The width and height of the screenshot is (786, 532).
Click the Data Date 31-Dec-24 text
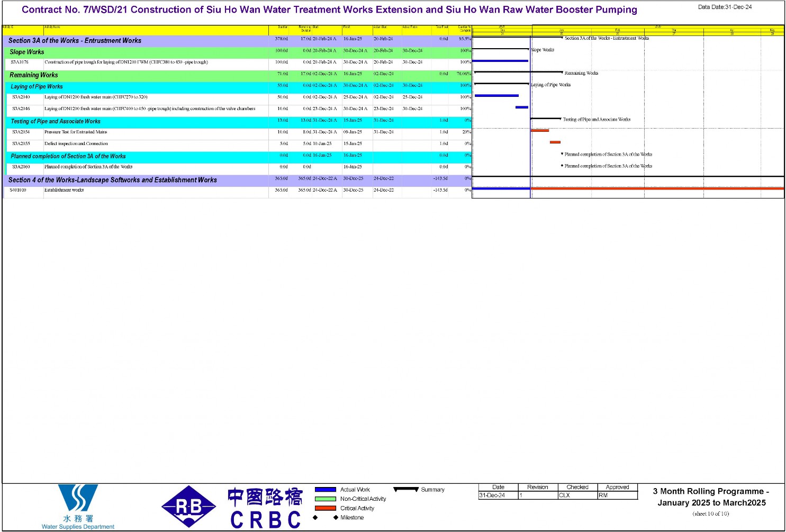point(725,7)
